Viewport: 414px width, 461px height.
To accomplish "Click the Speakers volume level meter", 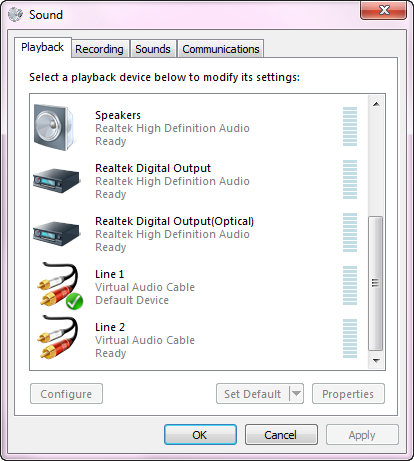I will 350,126.
